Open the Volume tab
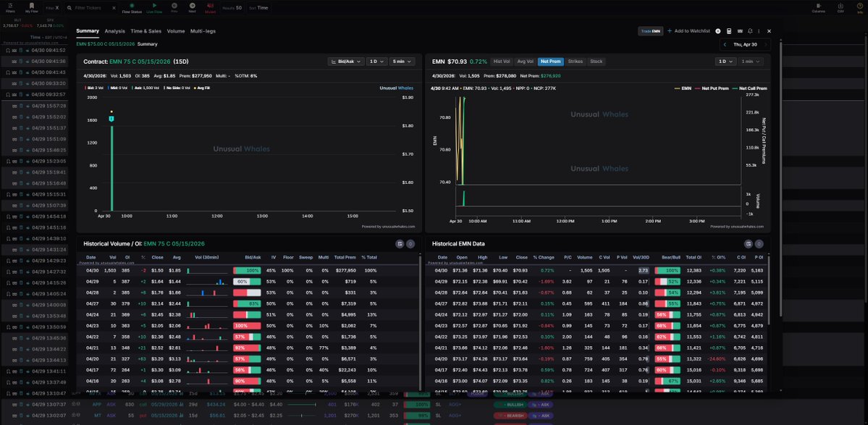The width and height of the screenshot is (868, 425). pyautogui.click(x=176, y=32)
